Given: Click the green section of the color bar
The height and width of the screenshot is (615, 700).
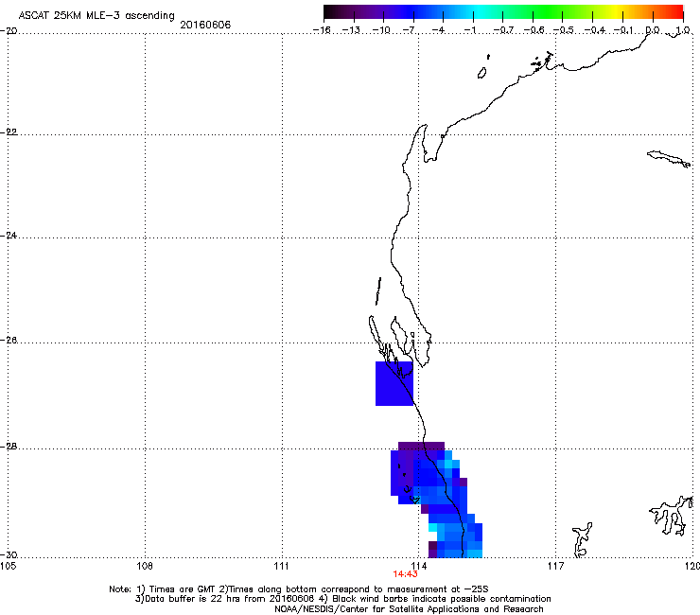Looking at the screenshot, I should point(549,12).
